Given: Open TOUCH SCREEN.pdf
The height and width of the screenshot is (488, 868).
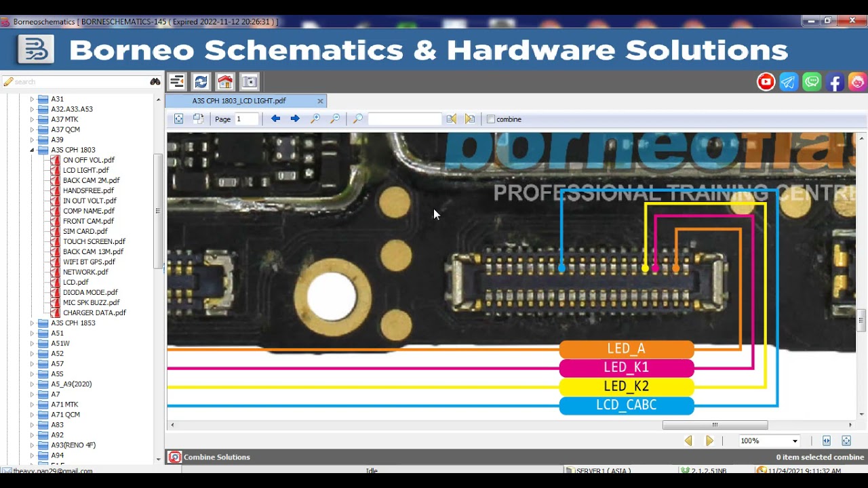Looking at the screenshot, I should pos(94,241).
